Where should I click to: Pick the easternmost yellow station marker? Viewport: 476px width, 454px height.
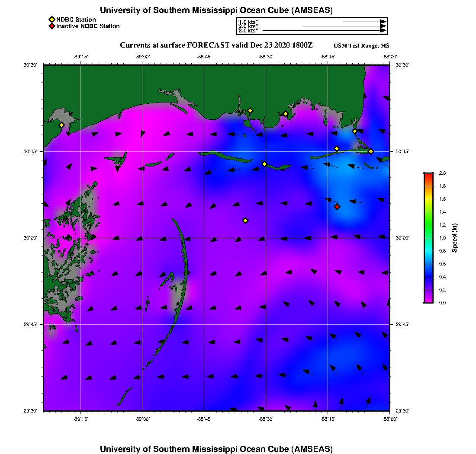[x=371, y=151]
